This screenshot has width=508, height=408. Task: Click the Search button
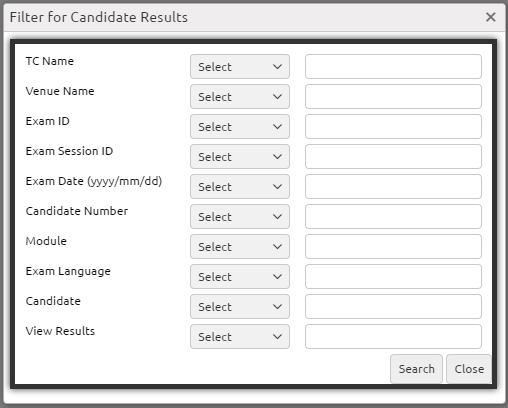pyautogui.click(x=416, y=369)
